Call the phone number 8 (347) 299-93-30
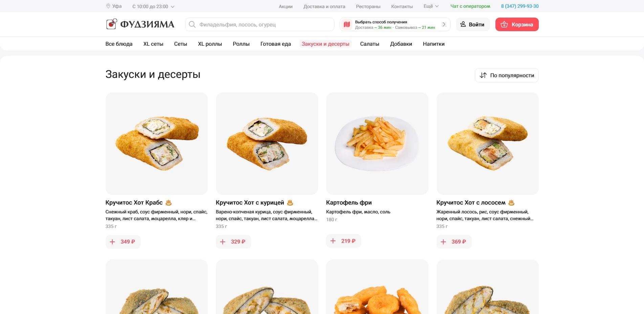This screenshot has width=644, height=314. pyautogui.click(x=520, y=6)
